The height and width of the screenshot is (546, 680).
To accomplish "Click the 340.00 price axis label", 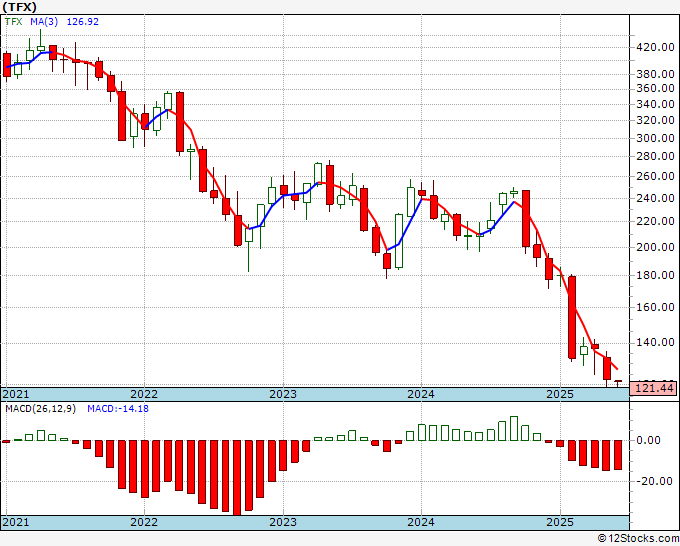I will tap(655, 105).
